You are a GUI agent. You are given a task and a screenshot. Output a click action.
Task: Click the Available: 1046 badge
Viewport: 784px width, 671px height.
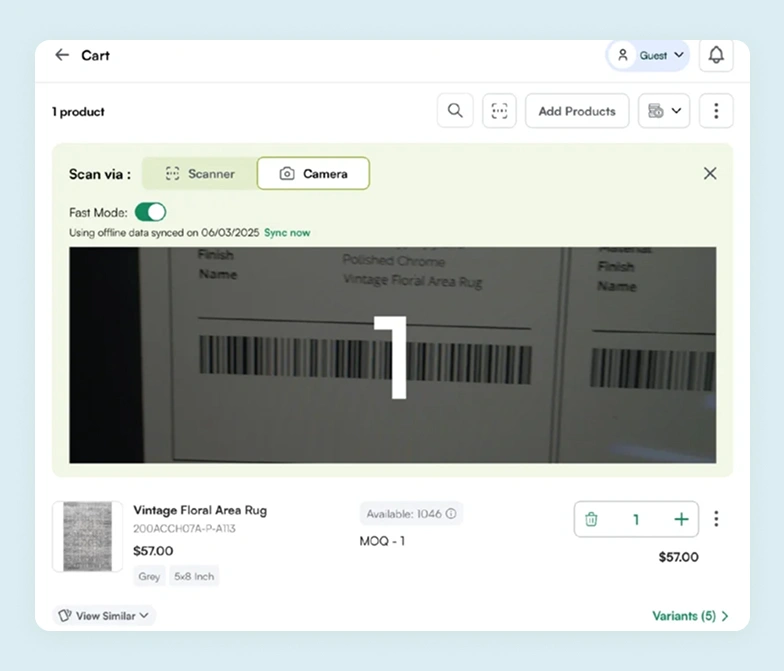(x=411, y=514)
